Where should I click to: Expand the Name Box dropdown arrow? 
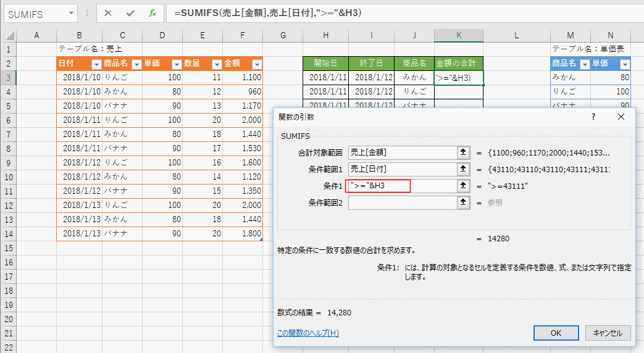pyautogui.click(x=72, y=12)
